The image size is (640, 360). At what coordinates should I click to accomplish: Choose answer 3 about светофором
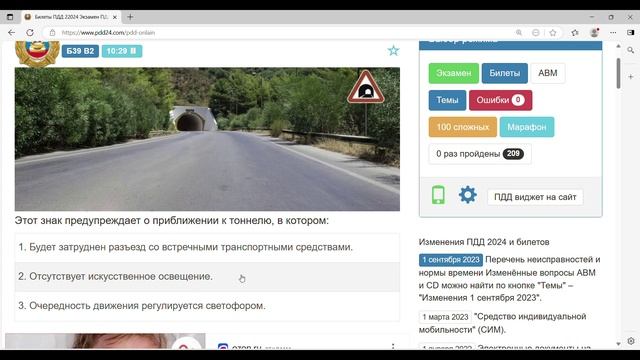207,306
